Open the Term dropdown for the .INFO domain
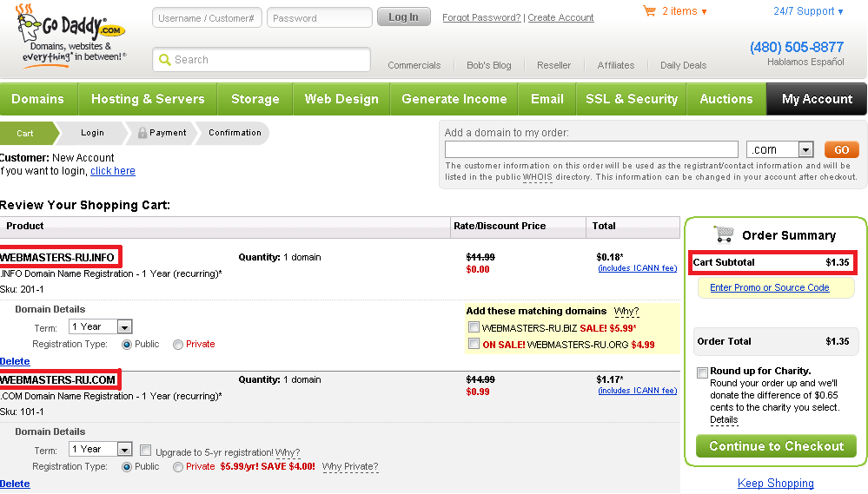This screenshot has width=868, height=494. point(123,327)
